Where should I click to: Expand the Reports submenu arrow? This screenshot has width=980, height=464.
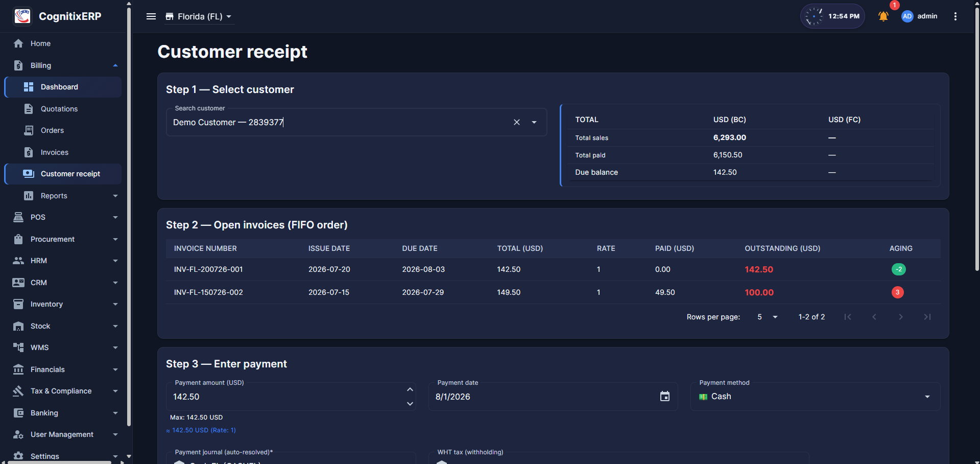click(x=115, y=196)
